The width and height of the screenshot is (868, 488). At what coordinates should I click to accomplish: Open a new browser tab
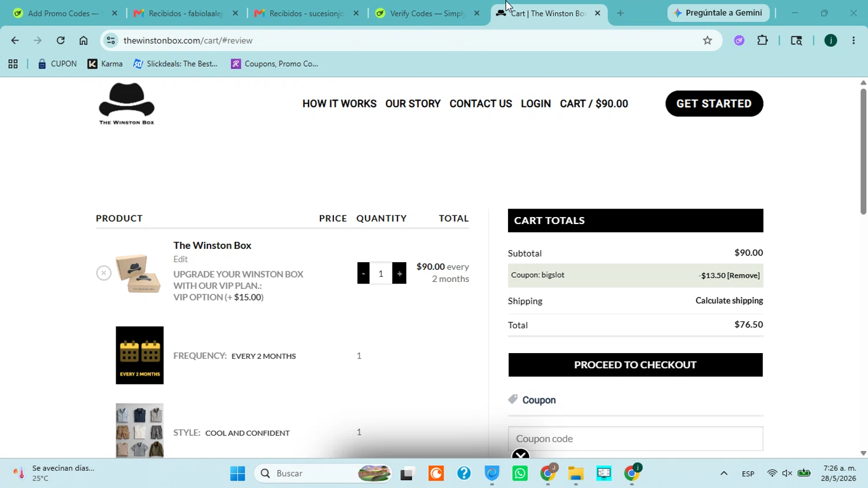(x=620, y=13)
